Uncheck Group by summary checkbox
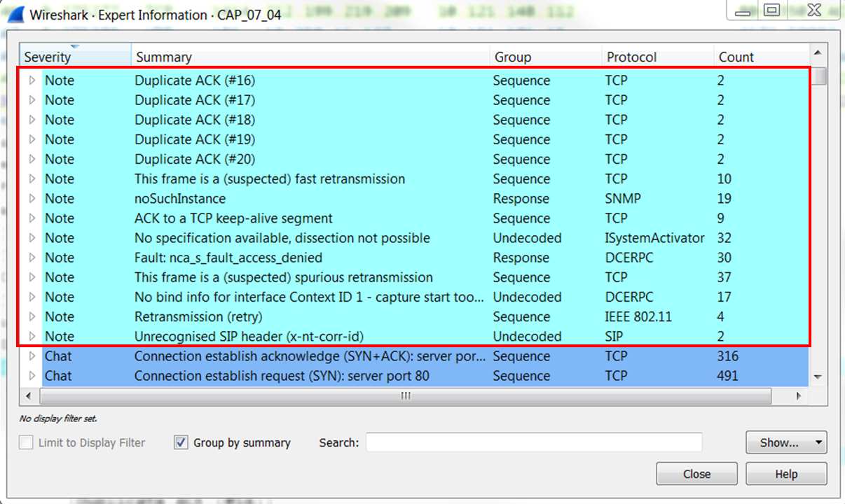 pyautogui.click(x=181, y=442)
